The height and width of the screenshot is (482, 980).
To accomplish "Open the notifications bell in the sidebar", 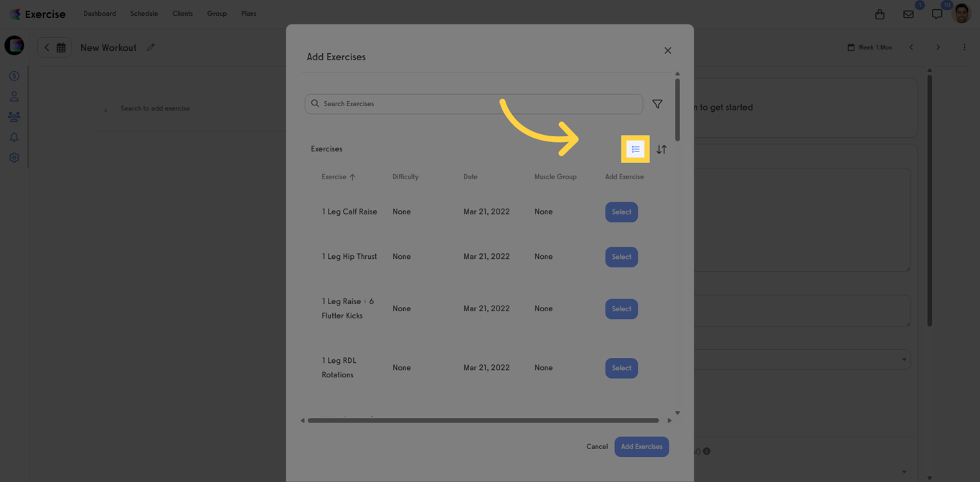I will pos(14,136).
